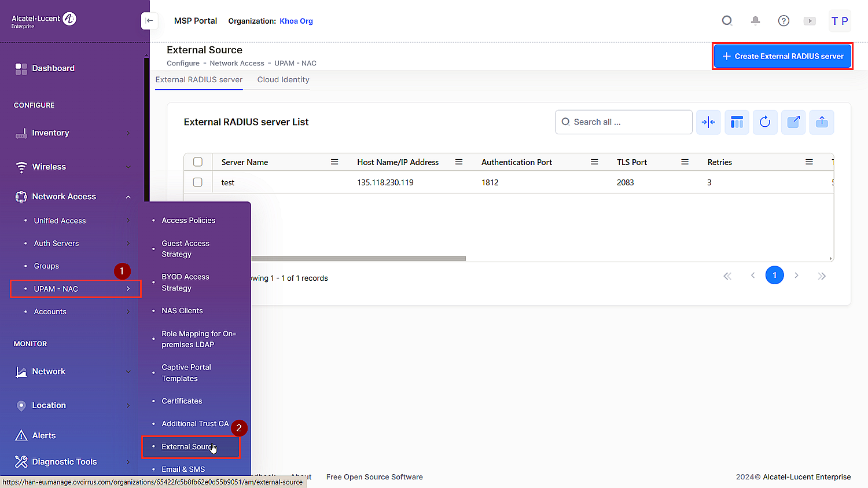This screenshot has height=488, width=868.
Task: Select Email & SMS in the flyout menu
Action: (183, 469)
